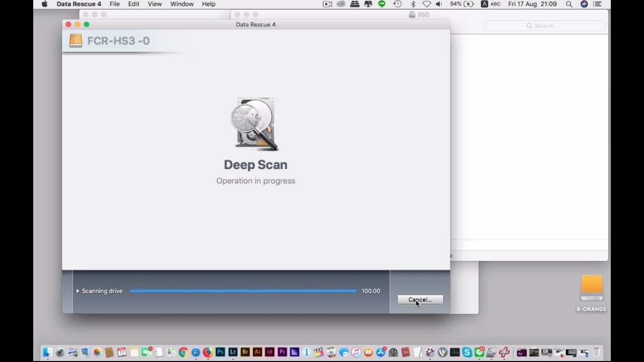Viewport: 644px width, 362px height.
Task: Click the Bluetooth menu bar icon
Action: point(413,4)
